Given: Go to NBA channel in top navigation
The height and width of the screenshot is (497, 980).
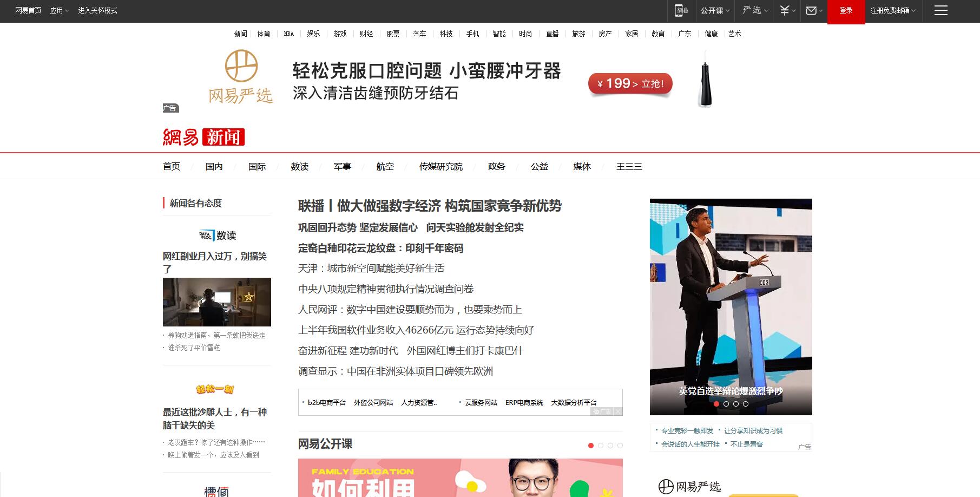Looking at the screenshot, I should (289, 34).
